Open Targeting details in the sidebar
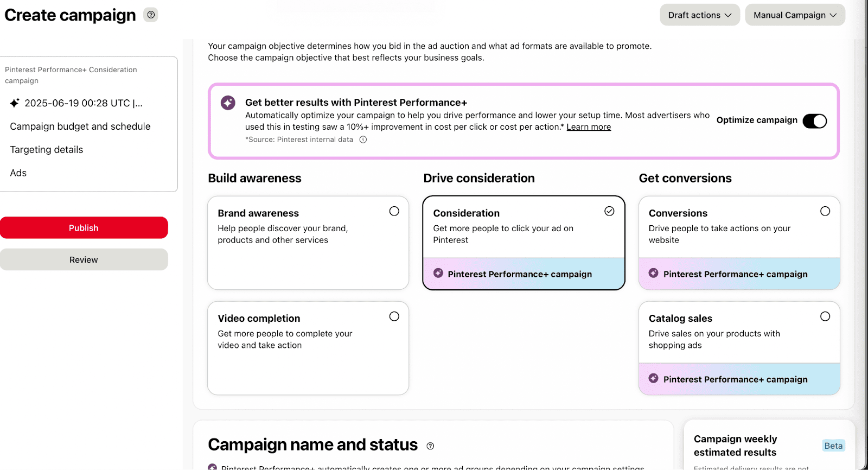 47,150
